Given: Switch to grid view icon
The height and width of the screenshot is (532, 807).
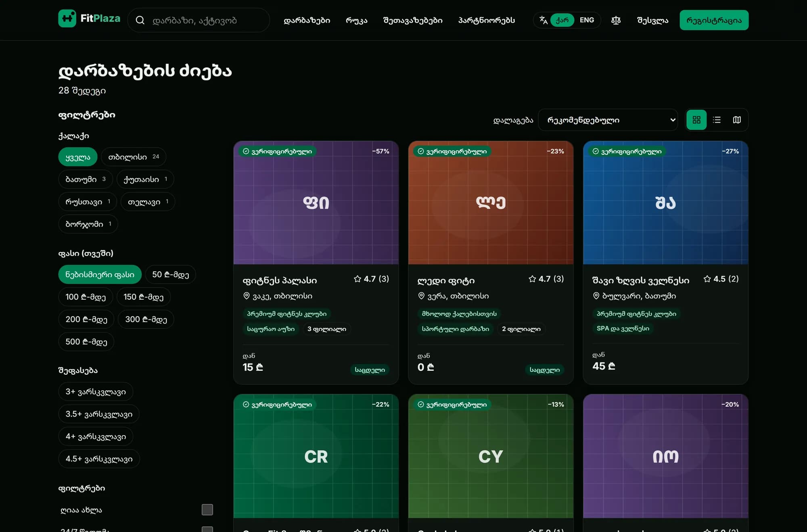Looking at the screenshot, I should pyautogui.click(x=696, y=120).
